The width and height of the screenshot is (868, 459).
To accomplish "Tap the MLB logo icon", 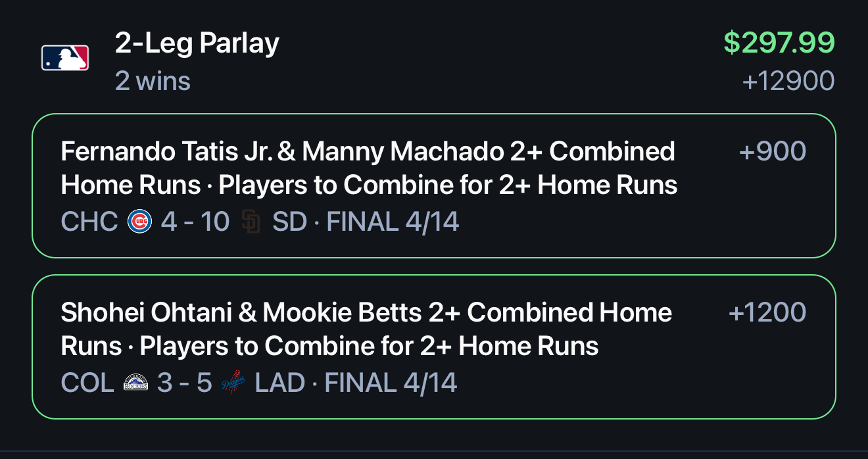I will coord(65,58).
